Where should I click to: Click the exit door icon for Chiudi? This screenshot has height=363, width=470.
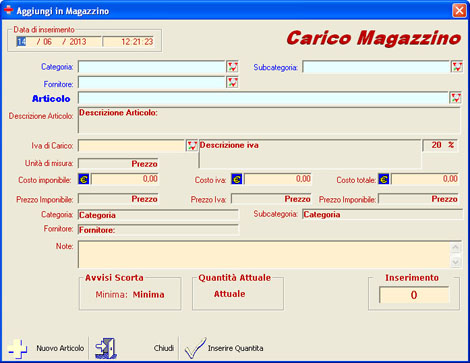pos(106,348)
